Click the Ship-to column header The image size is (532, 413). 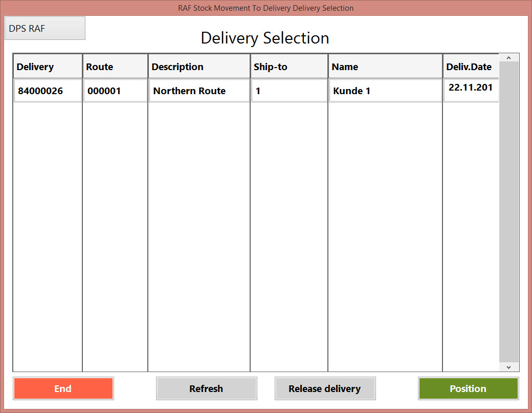[x=289, y=67]
